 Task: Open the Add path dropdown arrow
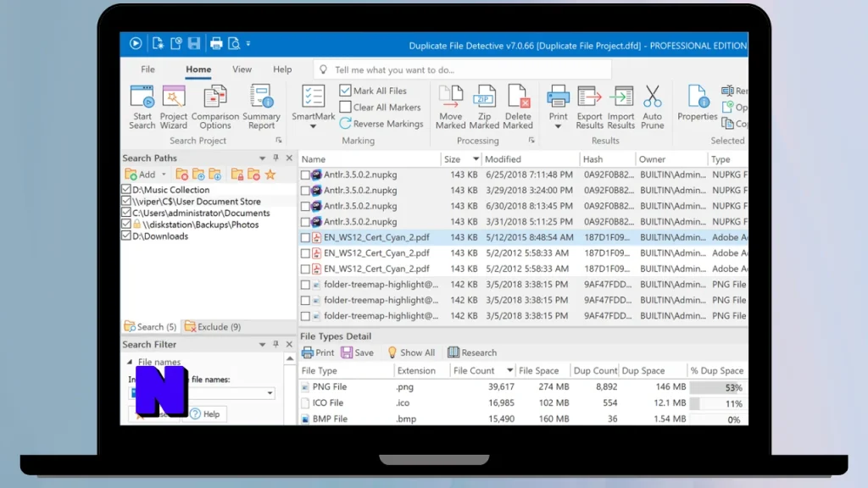[164, 175]
